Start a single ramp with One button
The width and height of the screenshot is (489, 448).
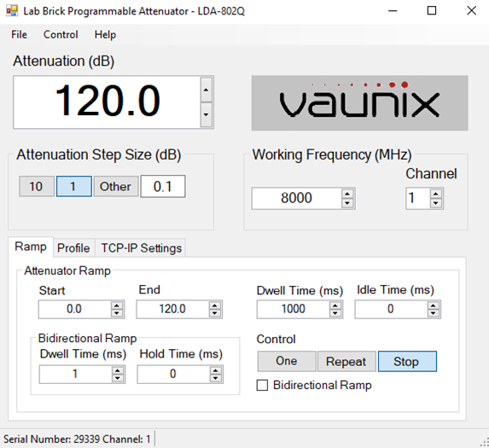pyautogui.click(x=287, y=361)
